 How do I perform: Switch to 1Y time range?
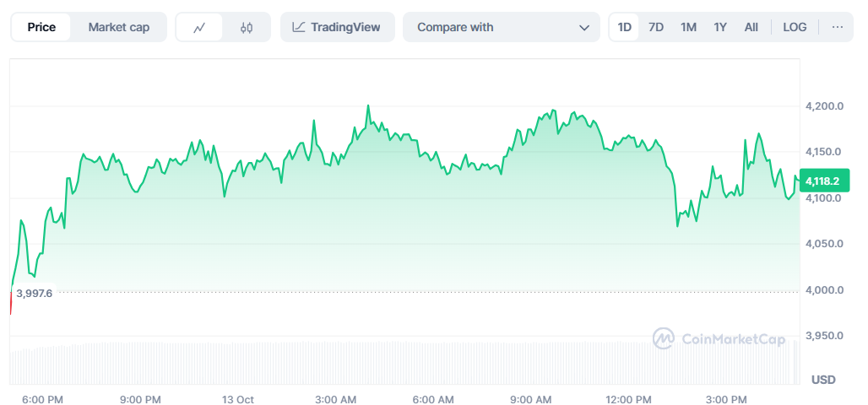pos(720,27)
